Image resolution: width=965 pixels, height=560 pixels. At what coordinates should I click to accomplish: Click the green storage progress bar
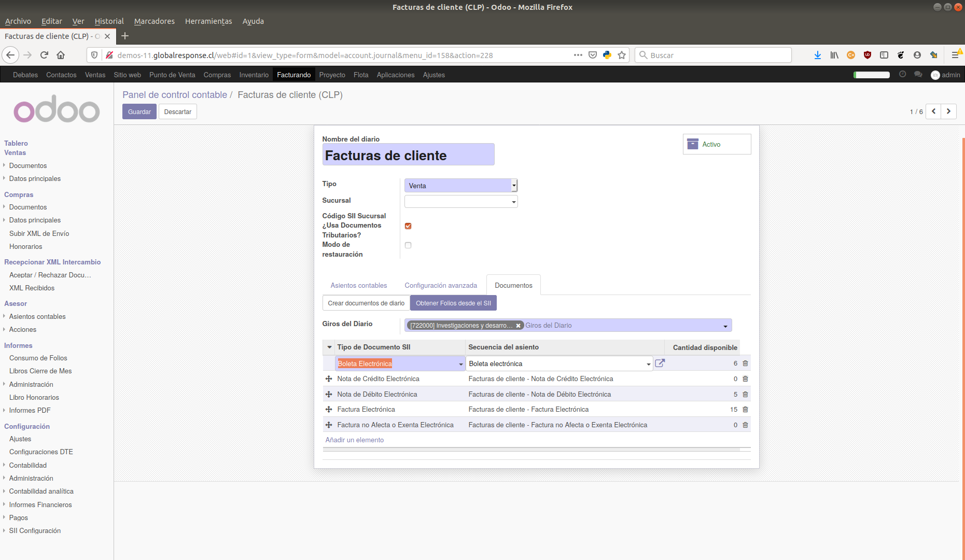[x=871, y=75]
